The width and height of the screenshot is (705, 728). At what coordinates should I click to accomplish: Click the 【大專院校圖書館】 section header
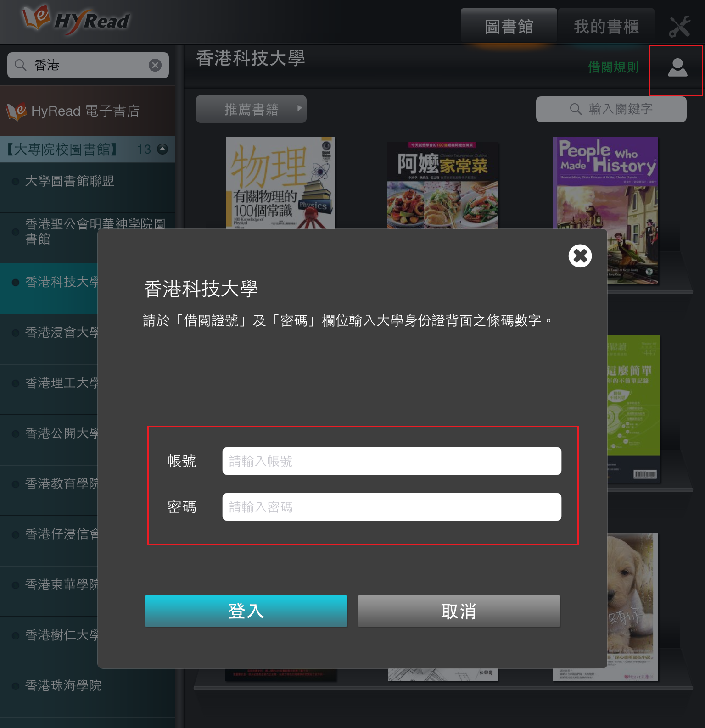coord(87,149)
